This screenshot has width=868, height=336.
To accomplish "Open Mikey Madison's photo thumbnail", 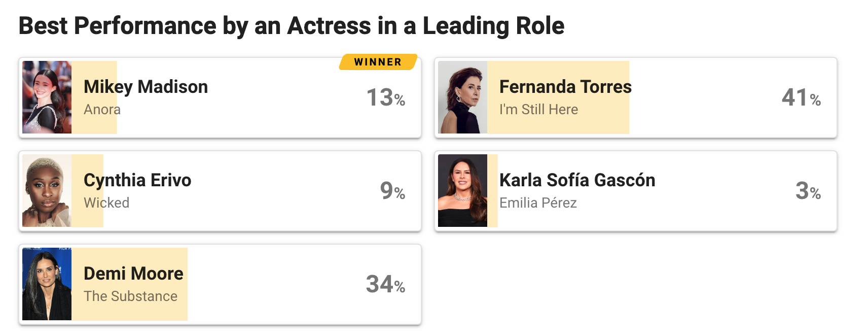I will 47,97.
